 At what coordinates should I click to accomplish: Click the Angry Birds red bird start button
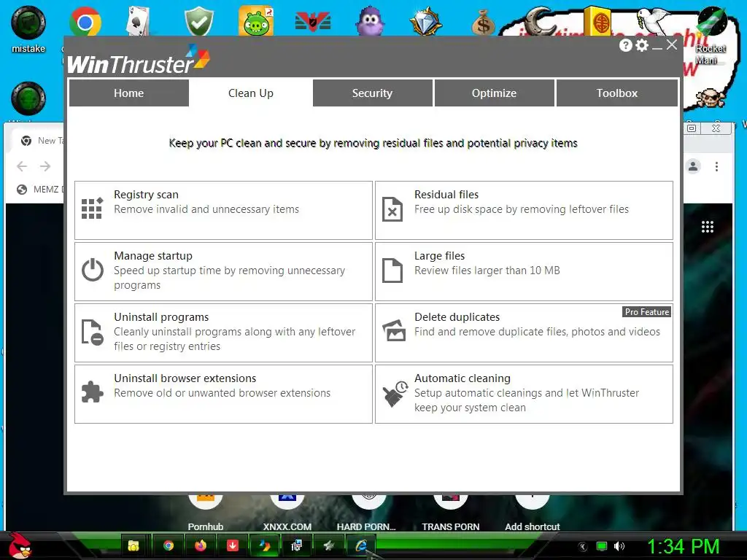(20, 545)
